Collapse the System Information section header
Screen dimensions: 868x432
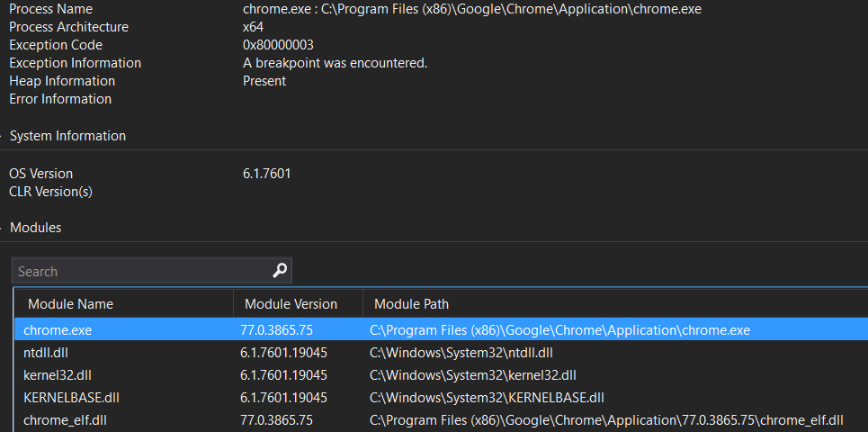(x=67, y=136)
